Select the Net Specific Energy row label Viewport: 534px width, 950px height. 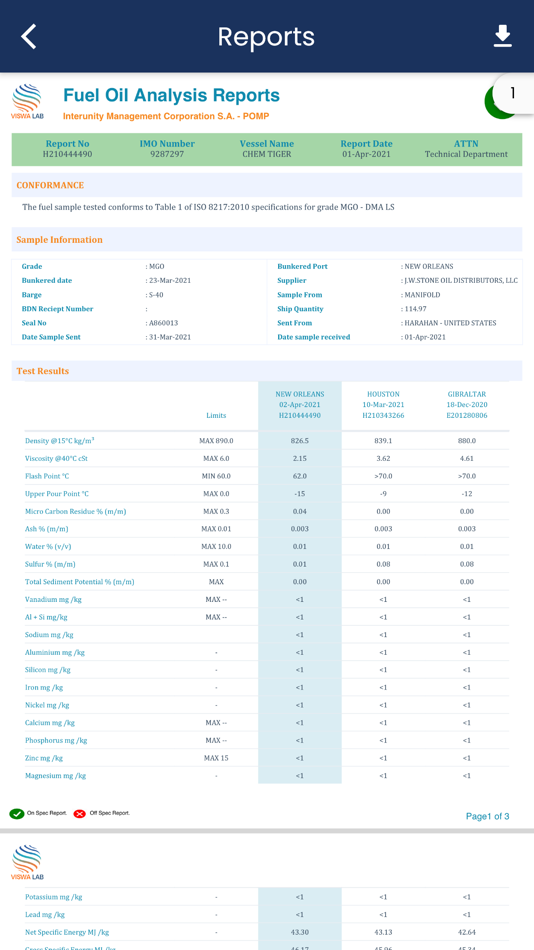(67, 932)
